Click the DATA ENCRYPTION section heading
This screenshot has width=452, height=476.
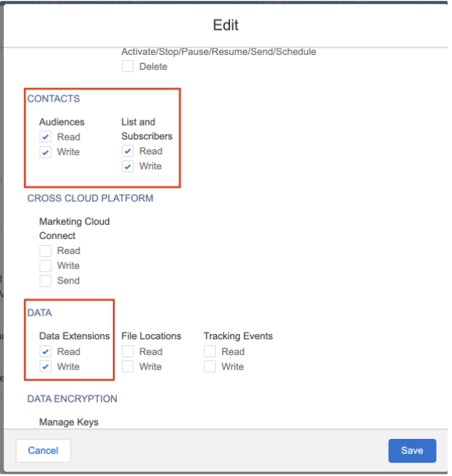pyautogui.click(x=72, y=399)
